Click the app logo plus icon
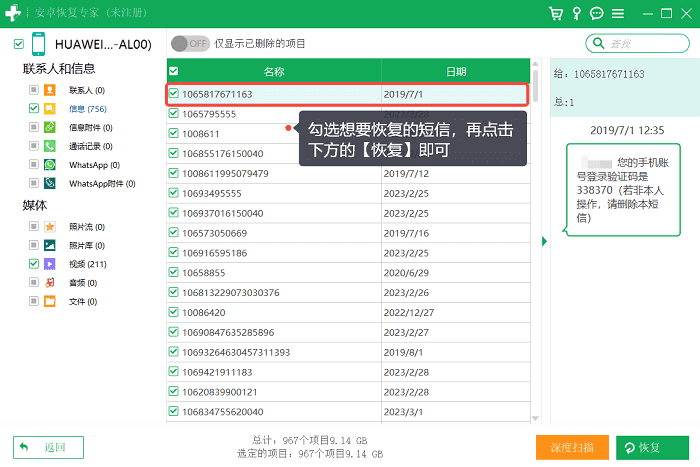The image size is (700, 467). (13, 13)
